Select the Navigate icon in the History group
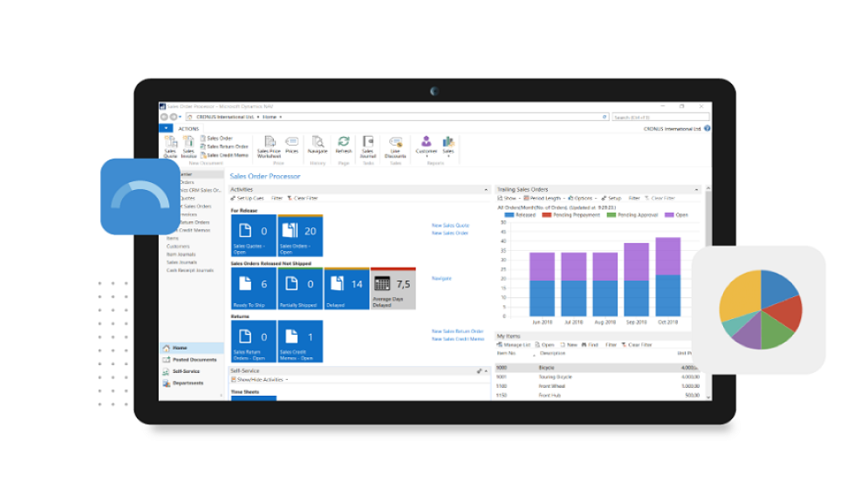 [318, 144]
